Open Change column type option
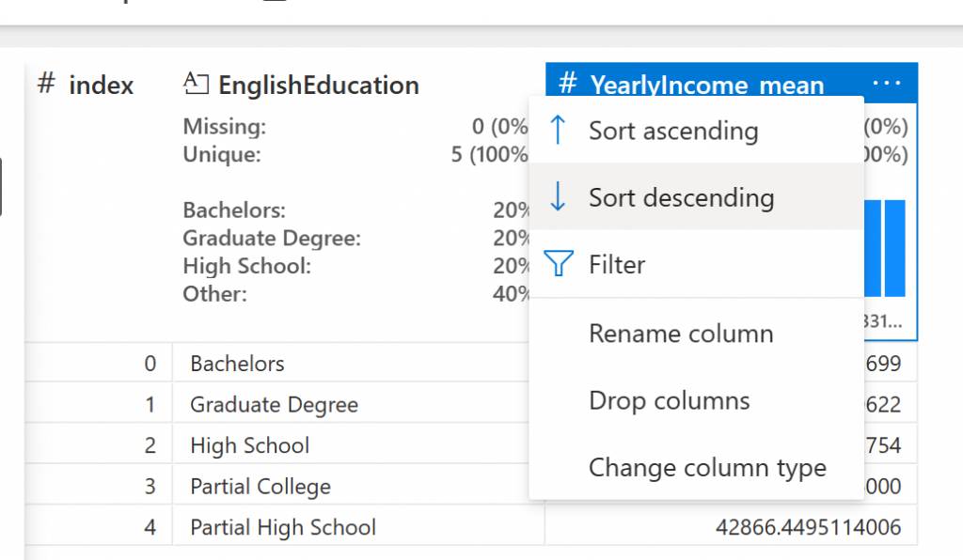963x560 pixels. click(x=707, y=468)
